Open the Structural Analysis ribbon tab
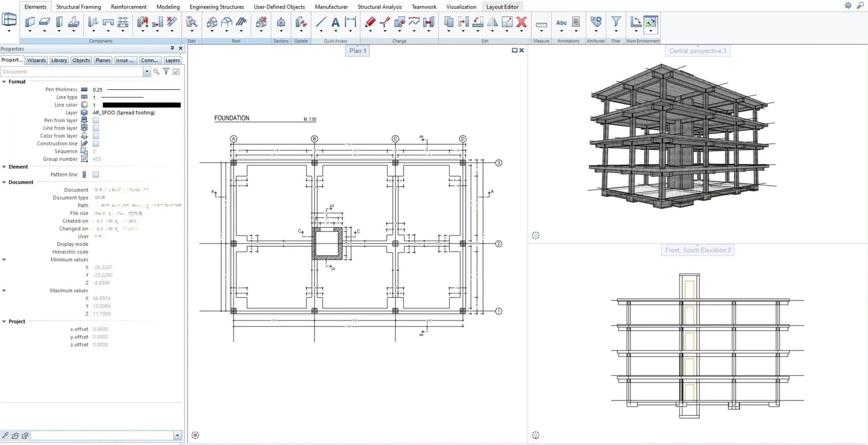Image resolution: width=868 pixels, height=445 pixels. [x=380, y=7]
